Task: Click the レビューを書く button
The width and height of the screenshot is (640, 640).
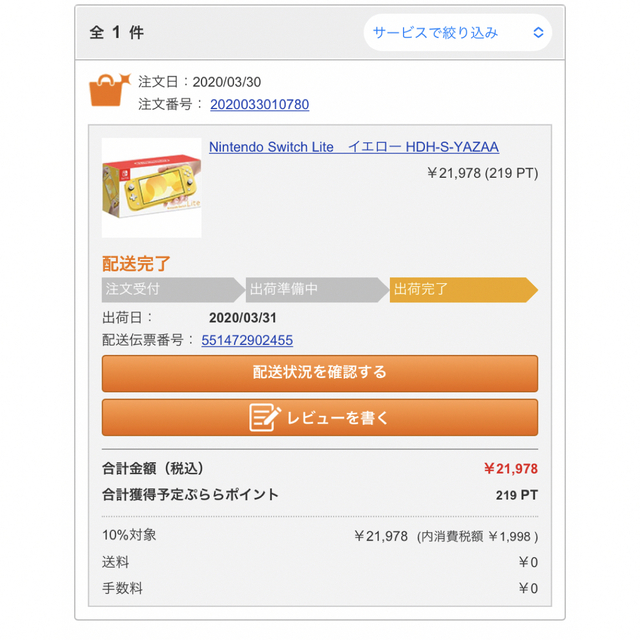Action: coord(320,418)
